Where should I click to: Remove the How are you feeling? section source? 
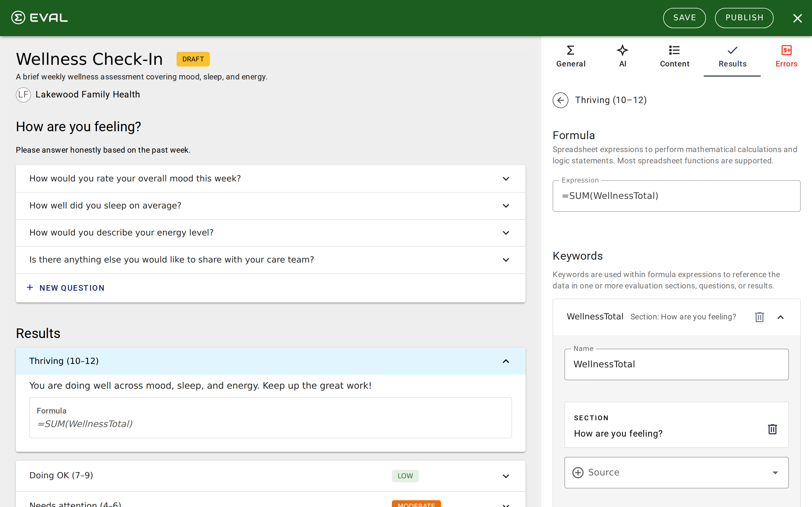pos(773,429)
